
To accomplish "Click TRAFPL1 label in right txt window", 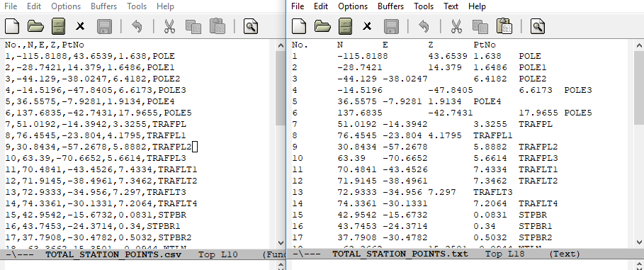I will pos(493,135).
